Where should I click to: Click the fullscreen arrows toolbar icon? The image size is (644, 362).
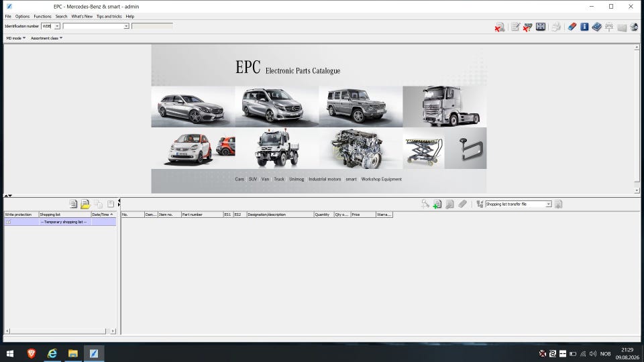coord(541,27)
